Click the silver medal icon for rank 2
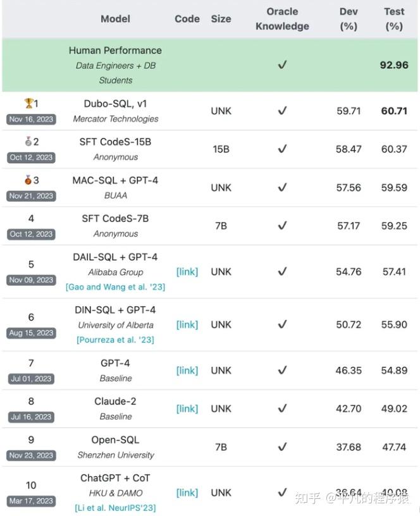Image resolution: width=420 pixels, height=516 pixels. tap(27, 142)
